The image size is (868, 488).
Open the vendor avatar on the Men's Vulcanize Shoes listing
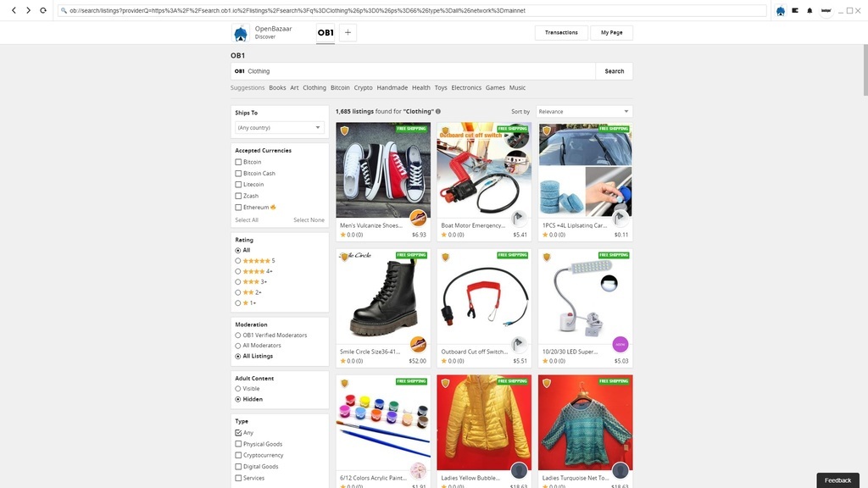417,218
